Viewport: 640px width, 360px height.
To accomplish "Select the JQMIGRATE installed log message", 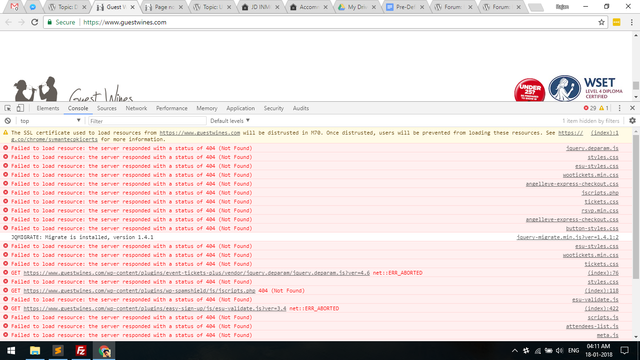I will pos(82,237).
